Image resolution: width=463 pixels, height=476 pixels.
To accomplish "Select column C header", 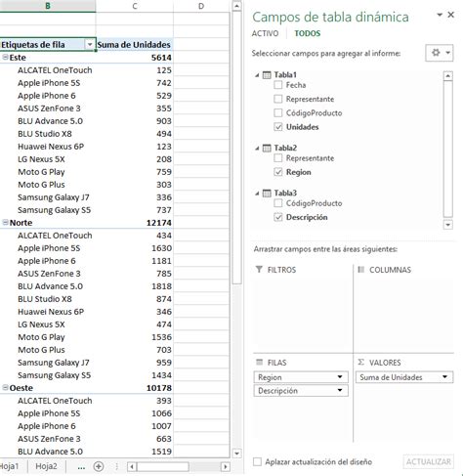I will click(135, 6).
